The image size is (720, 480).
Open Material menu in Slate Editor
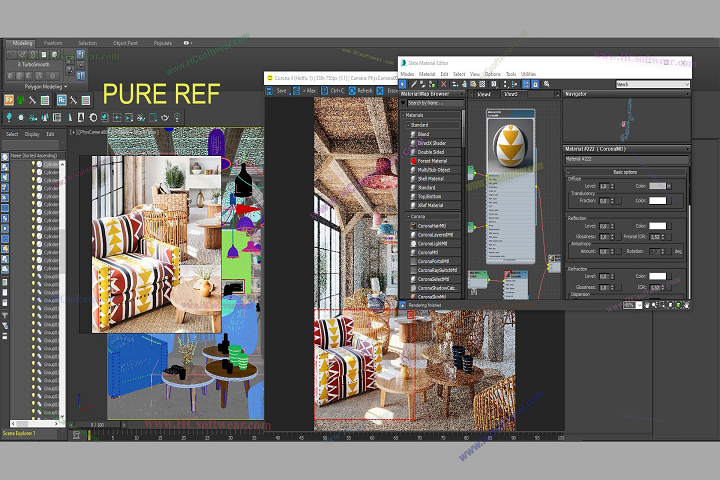tap(427, 74)
